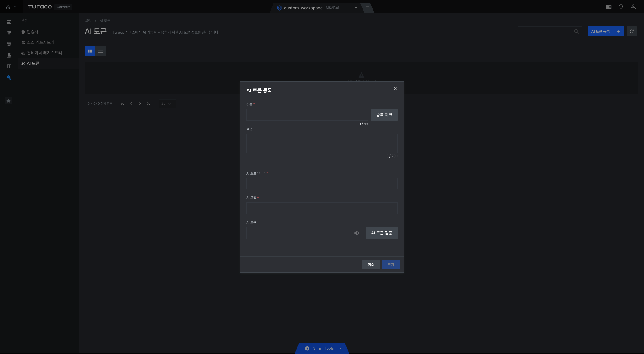The width and height of the screenshot is (644, 354).
Task: Switch to list view
Action: (x=101, y=51)
